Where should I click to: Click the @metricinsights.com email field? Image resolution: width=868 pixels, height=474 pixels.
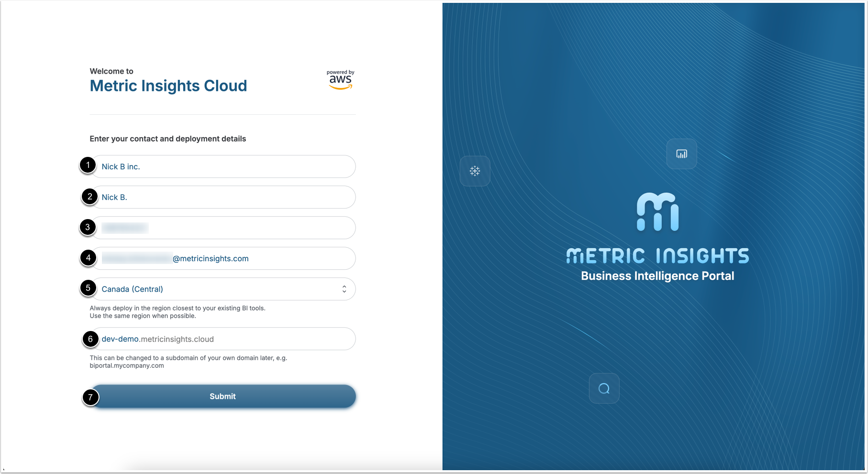point(223,258)
